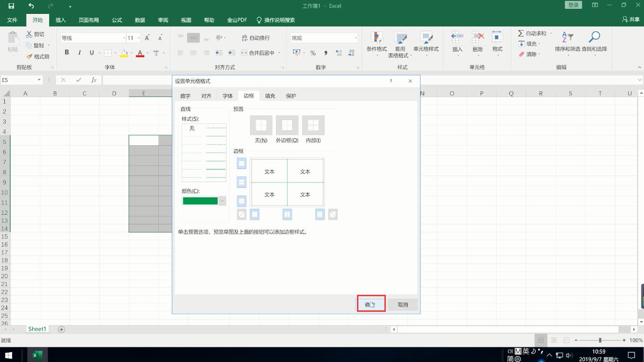Select the 外边框(O) preset
Image resolution: width=644 pixels, height=362 pixels.
[287, 125]
